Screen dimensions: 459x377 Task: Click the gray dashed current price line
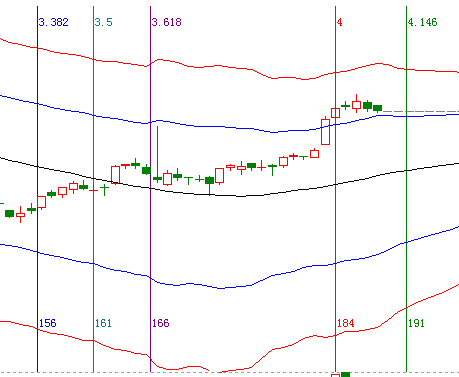(x=420, y=111)
